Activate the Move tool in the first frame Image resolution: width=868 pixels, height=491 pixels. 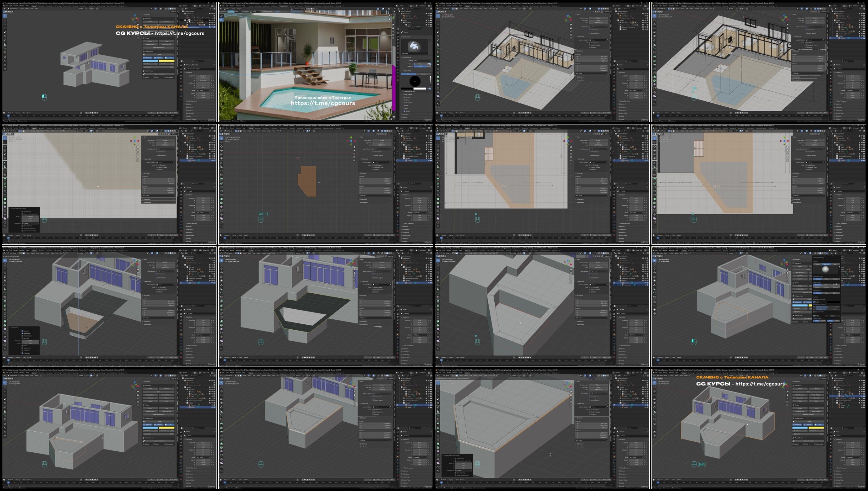[x=5, y=24]
